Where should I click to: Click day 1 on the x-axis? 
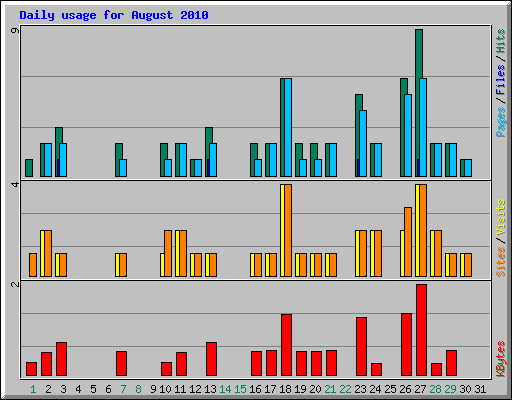pos(33,389)
